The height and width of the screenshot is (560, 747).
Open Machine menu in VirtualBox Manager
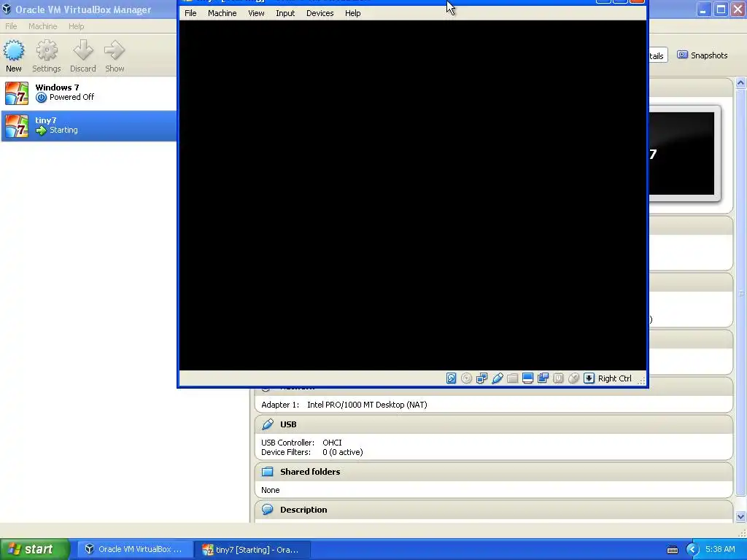pos(43,26)
